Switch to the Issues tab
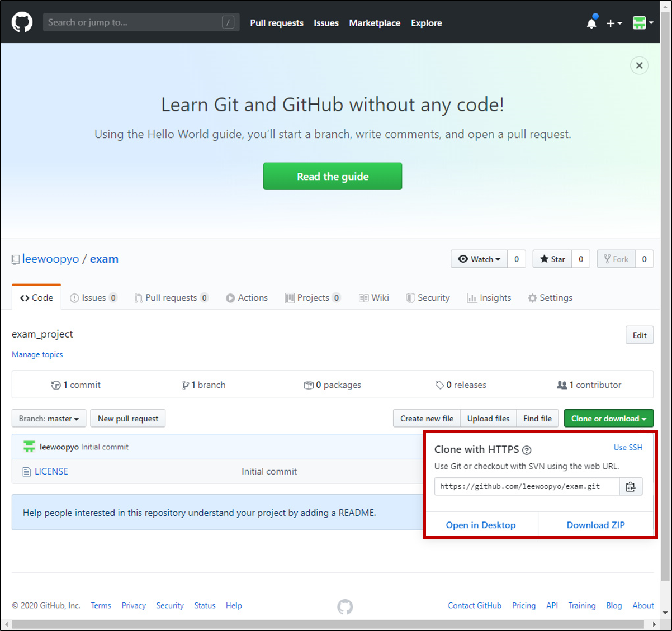This screenshot has height=631, width=672. click(93, 298)
